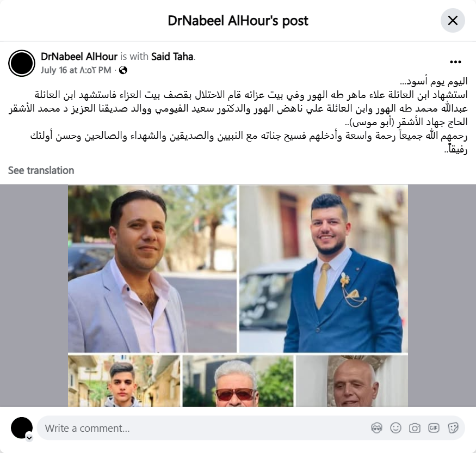Click the globe public audience icon
476x453 pixels.
[x=123, y=70]
